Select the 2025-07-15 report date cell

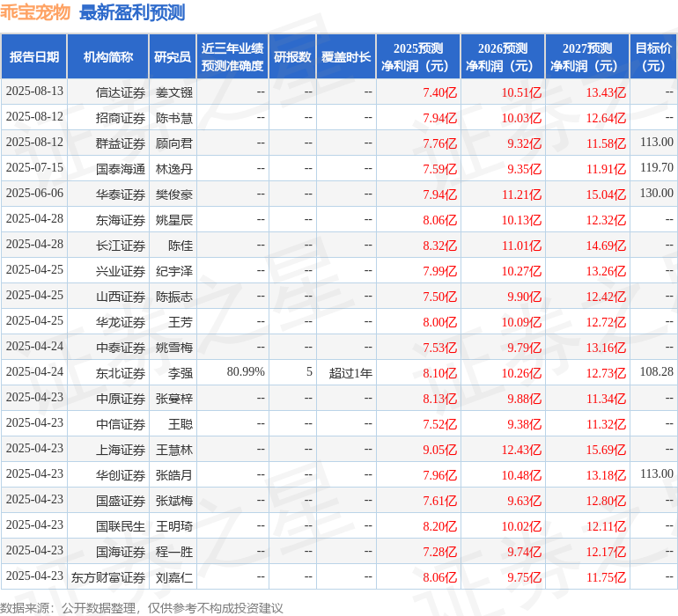coord(34,168)
